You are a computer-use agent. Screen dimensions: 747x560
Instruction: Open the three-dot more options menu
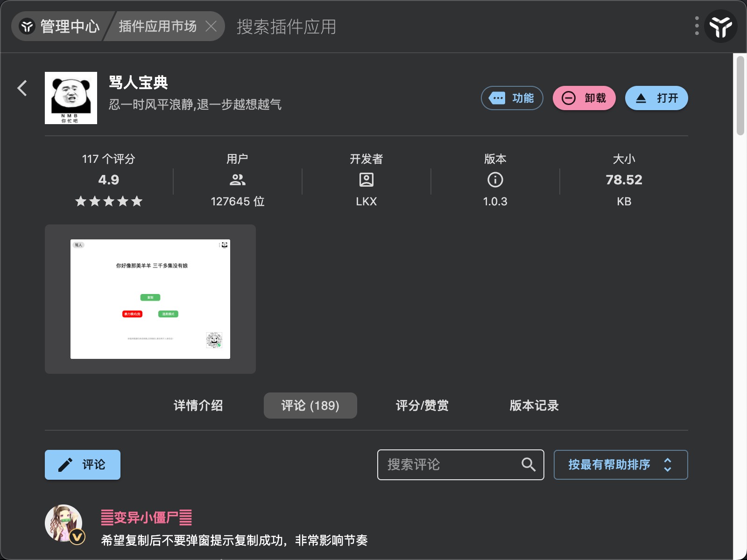697,26
